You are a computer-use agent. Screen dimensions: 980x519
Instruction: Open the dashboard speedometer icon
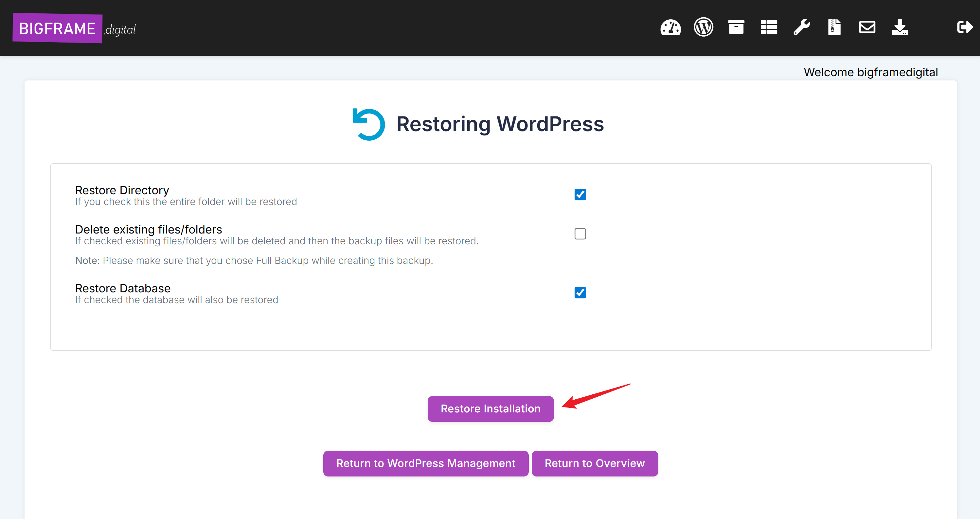[670, 27]
